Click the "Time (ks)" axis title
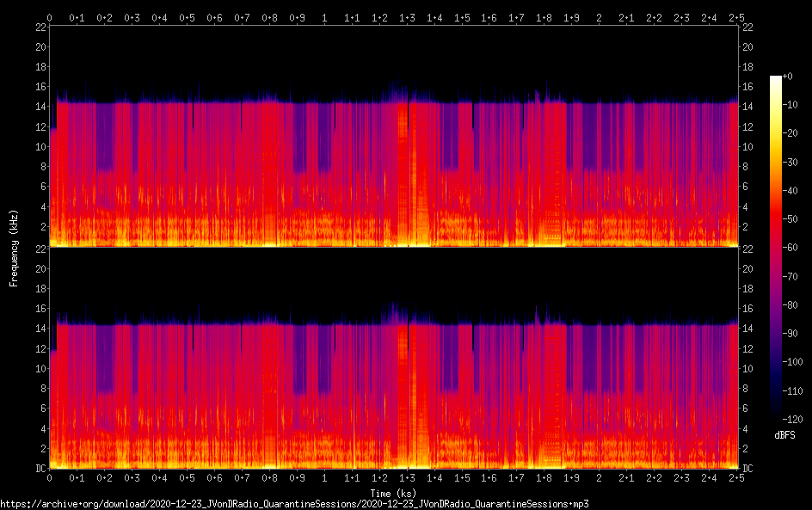 click(x=393, y=494)
